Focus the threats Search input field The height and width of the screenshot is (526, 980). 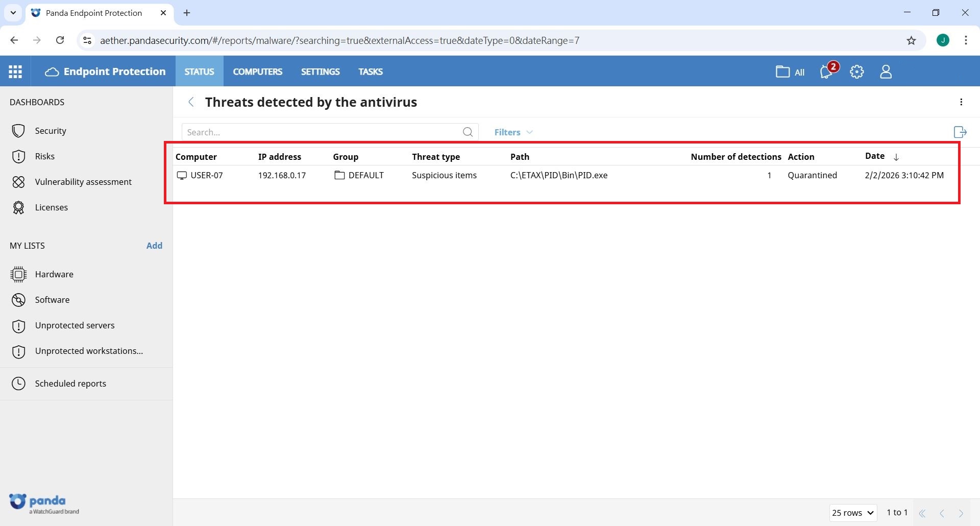click(322, 132)
